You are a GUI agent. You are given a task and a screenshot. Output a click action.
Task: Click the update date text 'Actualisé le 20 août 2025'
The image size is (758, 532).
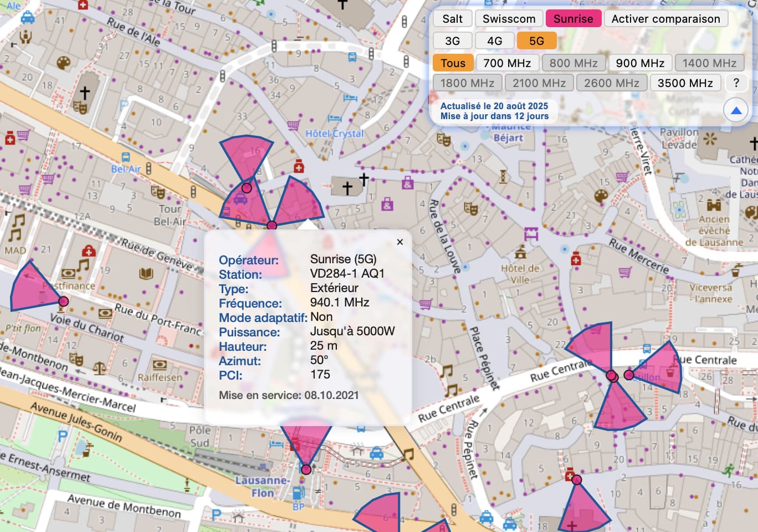click(x=494, y=106)
